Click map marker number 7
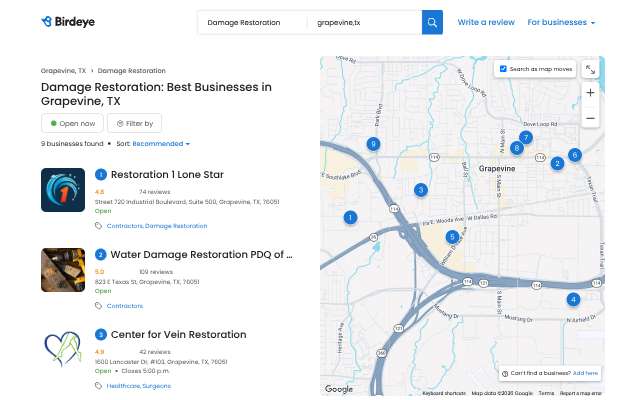The height and width of the screenshot is (400, 640). [526, 138]
